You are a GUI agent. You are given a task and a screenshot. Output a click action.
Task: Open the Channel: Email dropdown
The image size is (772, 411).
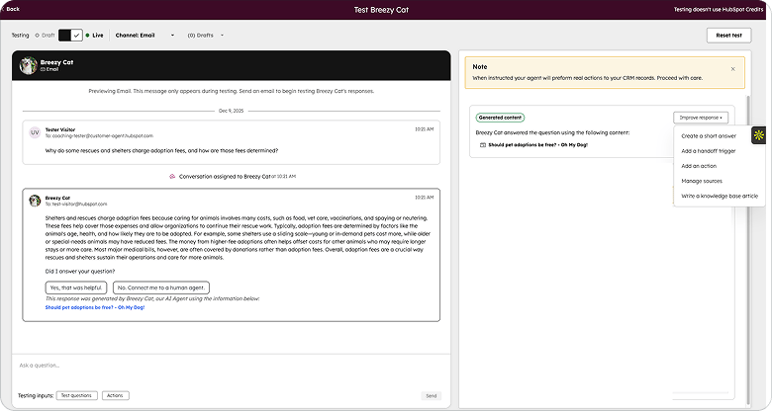pos(145,35)
